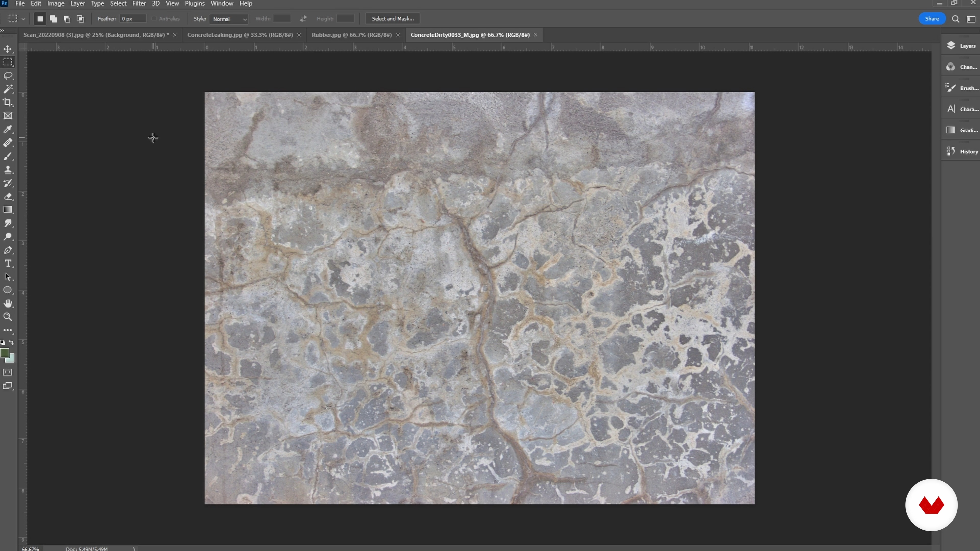
Task: Change the screen mode
Action: pyautogui.click(x=8, y=386)
